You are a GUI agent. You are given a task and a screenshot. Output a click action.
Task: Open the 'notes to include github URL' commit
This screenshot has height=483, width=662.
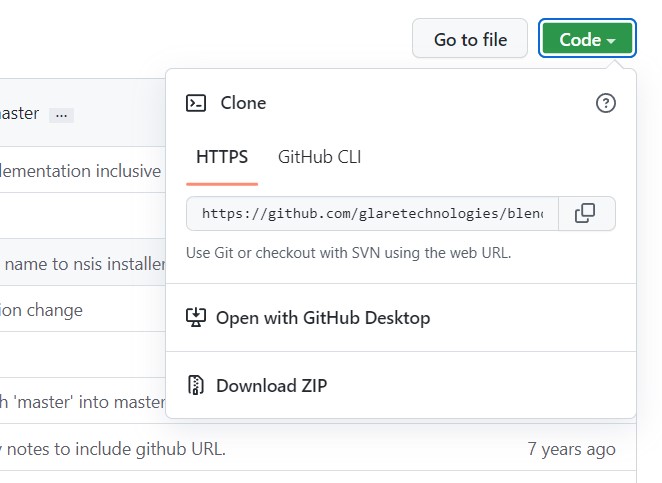115,449
